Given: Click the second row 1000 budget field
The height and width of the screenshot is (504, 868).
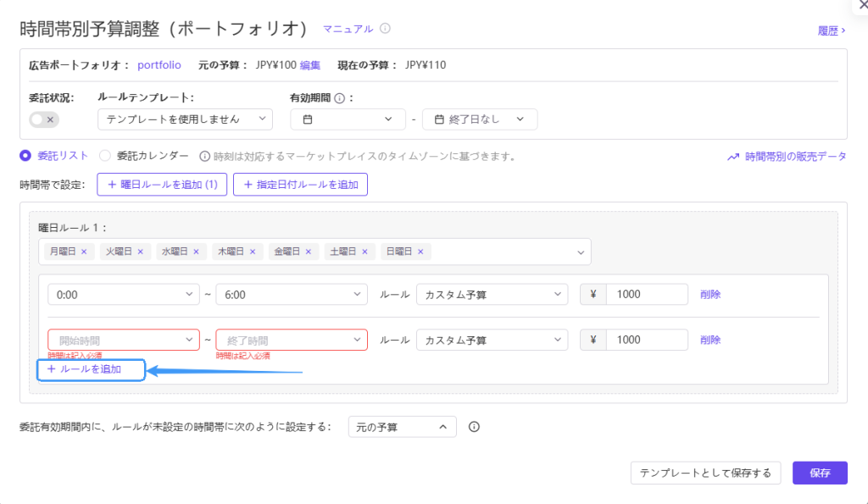Looking at the screenshot, I should [647, 340].
